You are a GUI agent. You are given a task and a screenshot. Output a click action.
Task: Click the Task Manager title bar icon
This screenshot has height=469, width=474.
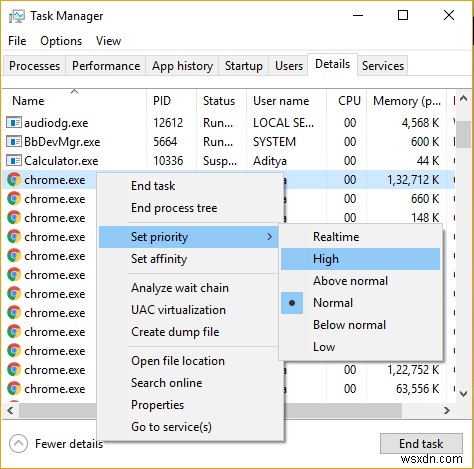pyautogui.click(x=16, y=16)
